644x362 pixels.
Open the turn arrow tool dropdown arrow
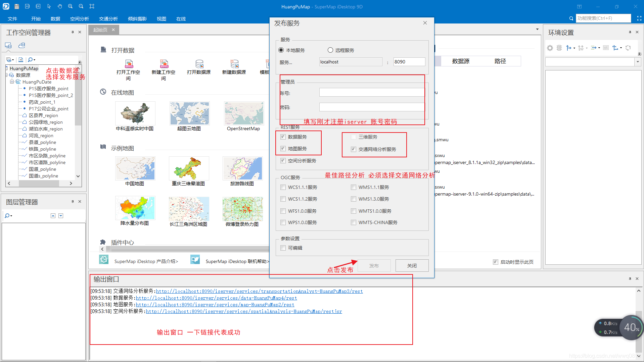pos(574,48)
